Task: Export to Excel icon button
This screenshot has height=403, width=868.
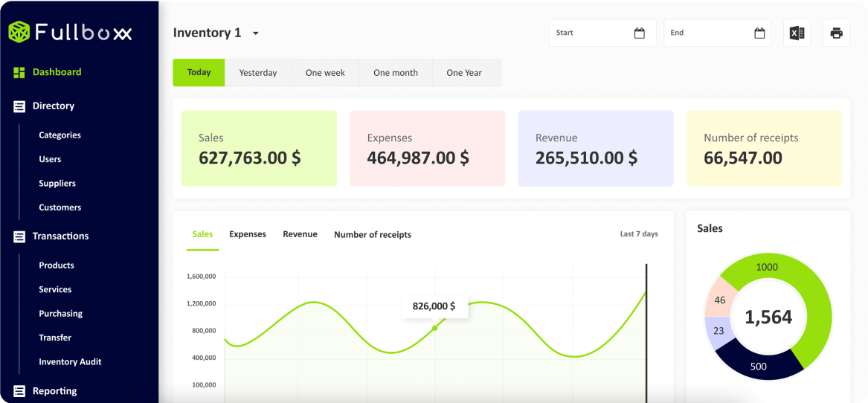Action: 797,33
